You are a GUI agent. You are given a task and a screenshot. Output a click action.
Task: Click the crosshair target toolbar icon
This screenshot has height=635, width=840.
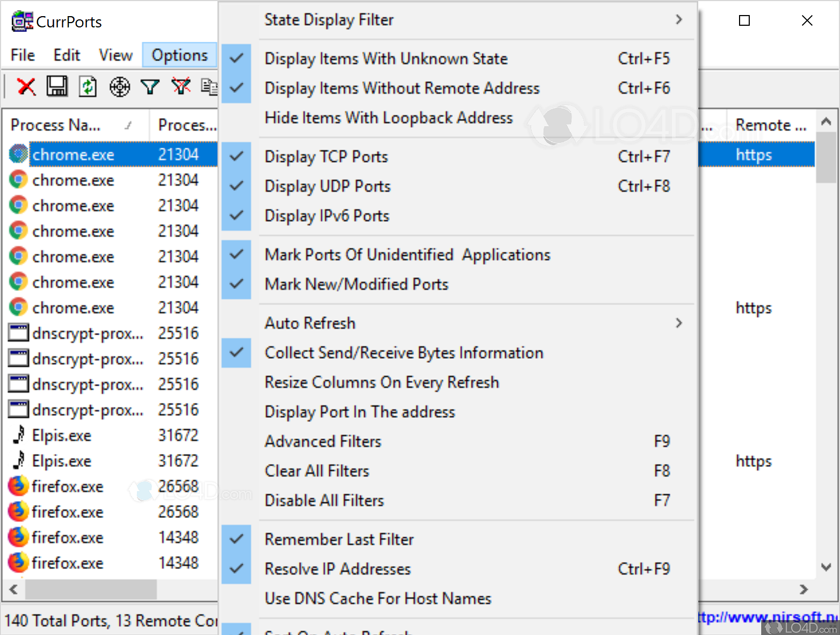119,86
